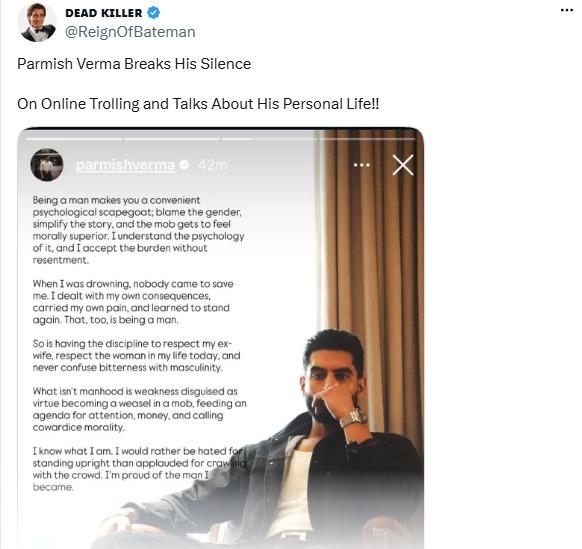This screenshot has height=549, width=582.
Task: Click the 'On Online Trolling' tweet line
Action: click(198, 104)
